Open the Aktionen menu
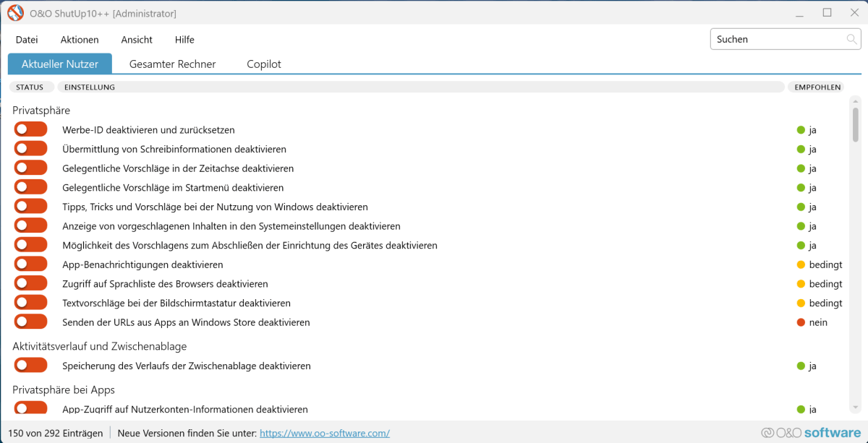Image resolution: width=868 pixels, height=443 pixels. (x=80, y=40)
